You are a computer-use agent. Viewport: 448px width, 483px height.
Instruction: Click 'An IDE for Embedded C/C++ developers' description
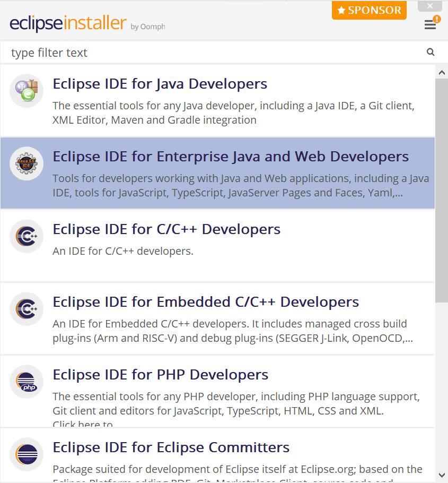click(233, 331)
